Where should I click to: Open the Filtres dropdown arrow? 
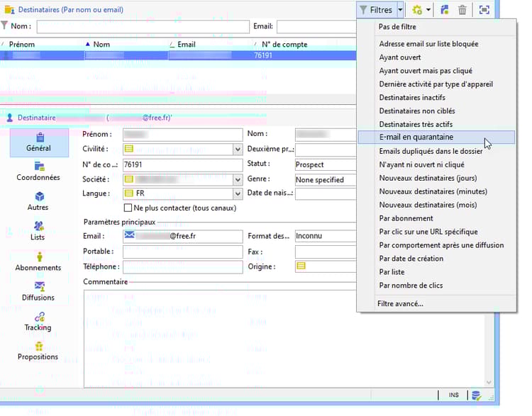pos(400,10)
